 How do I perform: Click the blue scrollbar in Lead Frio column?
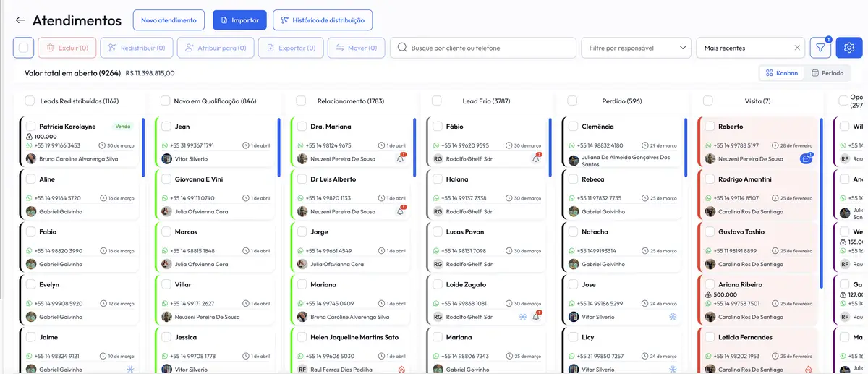(550, 147)
